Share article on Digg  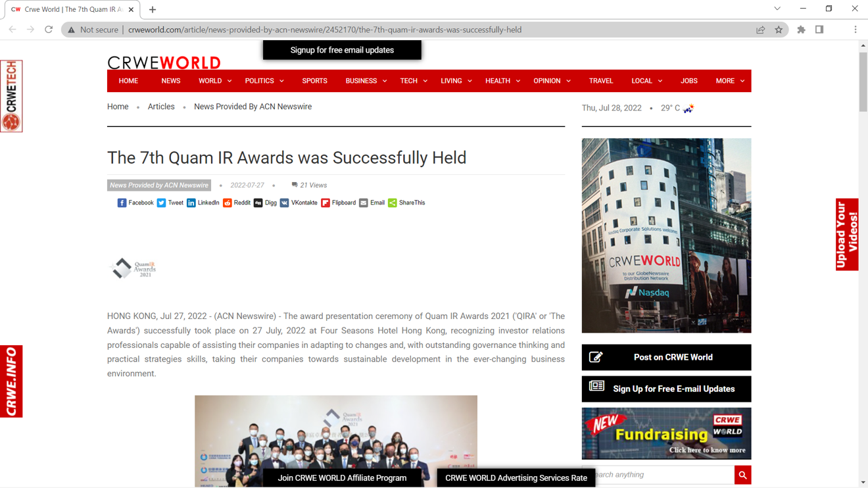(x=265, y=203)
